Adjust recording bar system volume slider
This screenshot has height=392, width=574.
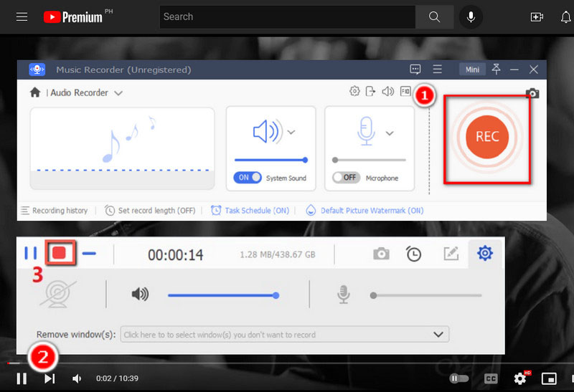pyautogui.click(x=224, y=295)
